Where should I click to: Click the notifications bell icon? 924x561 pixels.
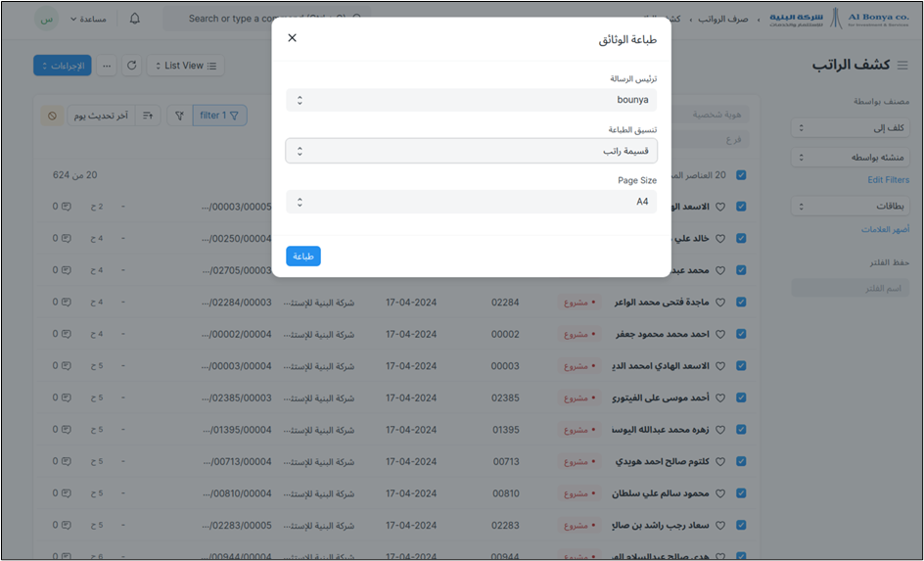click(134, 19)
